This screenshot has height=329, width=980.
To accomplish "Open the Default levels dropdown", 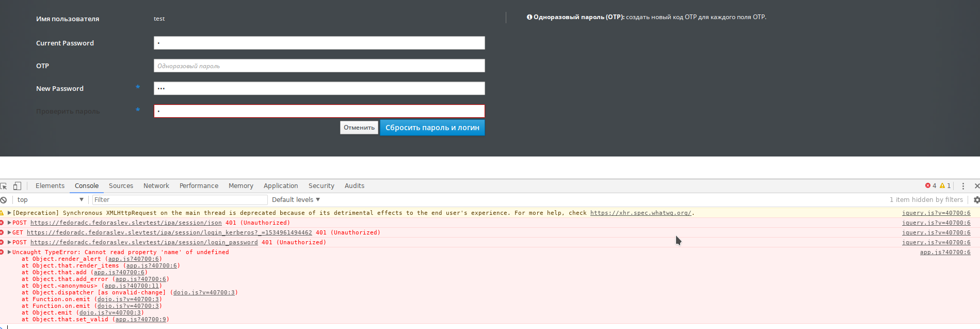I will tap(296, 200).
